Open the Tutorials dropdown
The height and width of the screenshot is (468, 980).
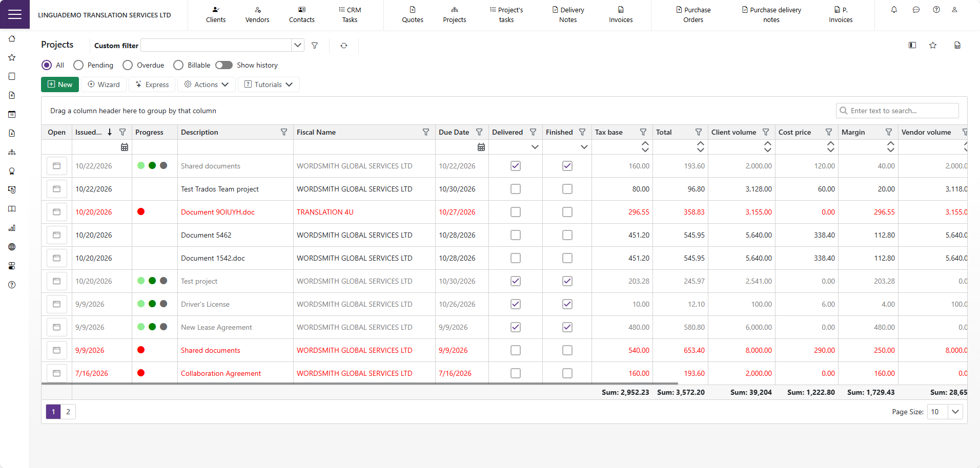[269, 84]
